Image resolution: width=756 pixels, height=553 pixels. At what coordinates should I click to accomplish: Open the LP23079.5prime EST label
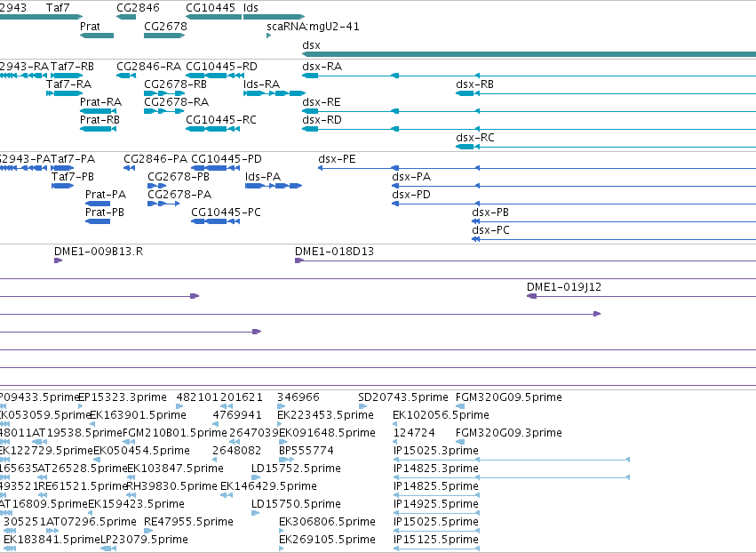[144, 540]
